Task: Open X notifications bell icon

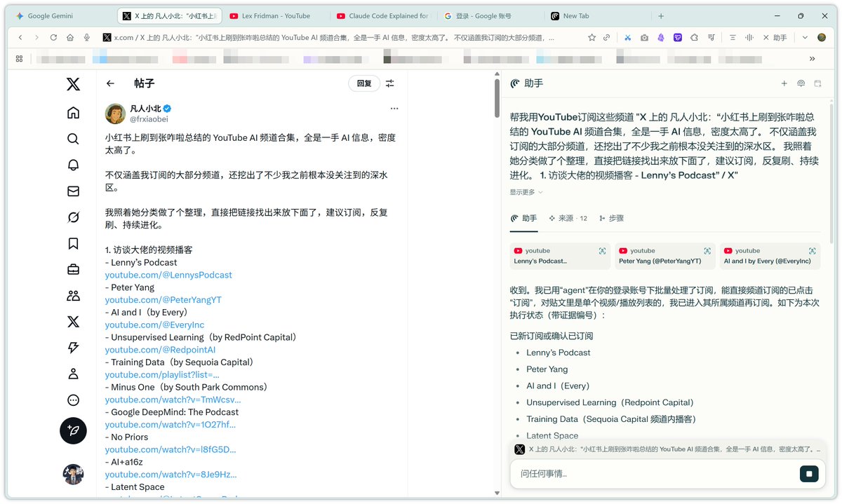Action: (73, 165)
